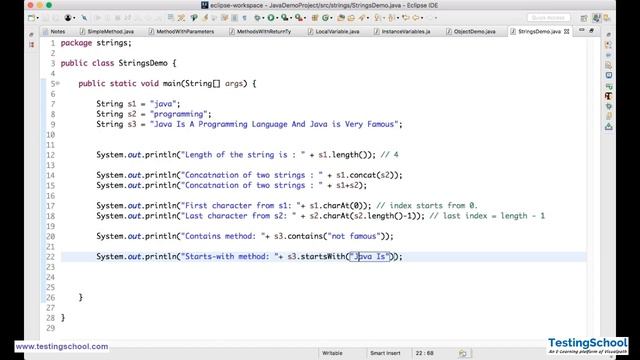Switch to the Debug perspective icon

tap(607, 18)
